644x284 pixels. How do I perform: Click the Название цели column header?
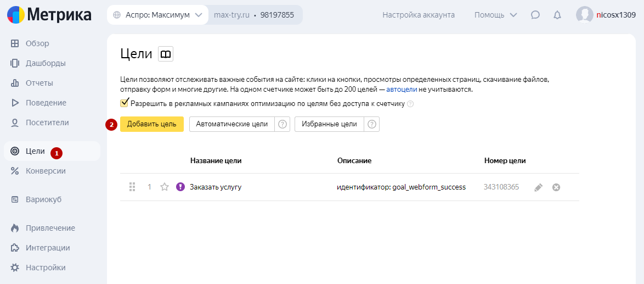(x=216, y=161)
